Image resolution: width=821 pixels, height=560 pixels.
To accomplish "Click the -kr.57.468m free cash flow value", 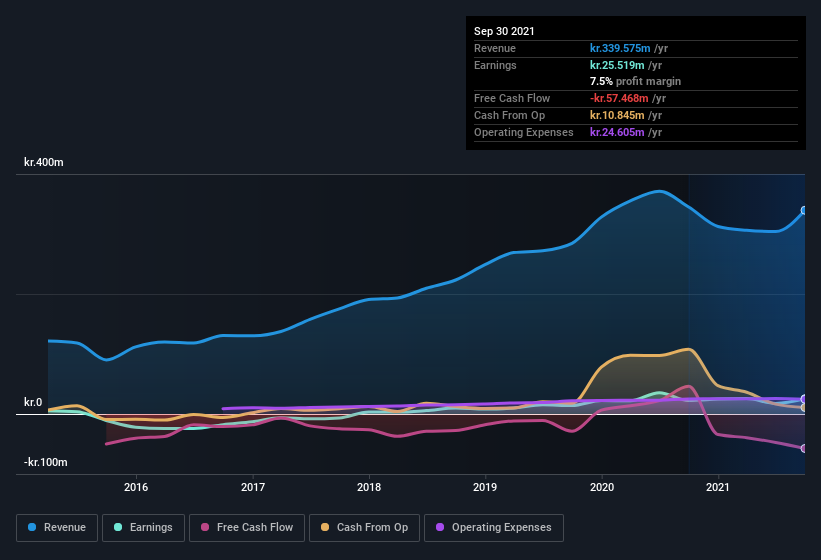I will (x=619, y=98).
